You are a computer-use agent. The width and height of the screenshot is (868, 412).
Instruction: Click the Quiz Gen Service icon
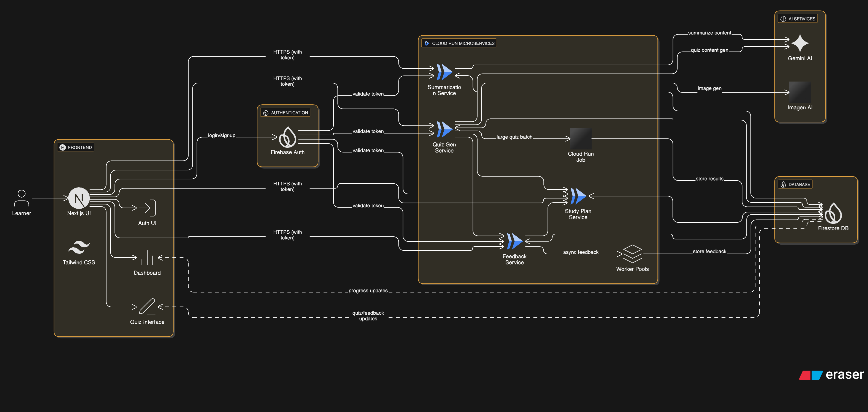point(444,130)
